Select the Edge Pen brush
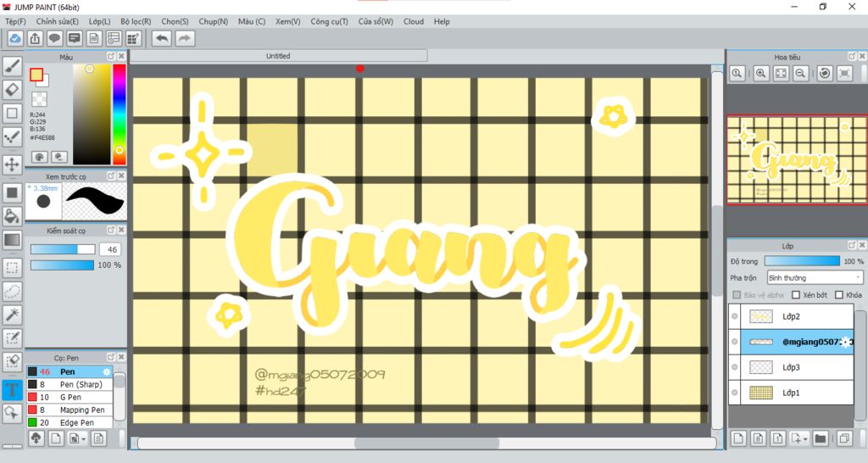Screen dimensions: 868x463 point(70,422)
